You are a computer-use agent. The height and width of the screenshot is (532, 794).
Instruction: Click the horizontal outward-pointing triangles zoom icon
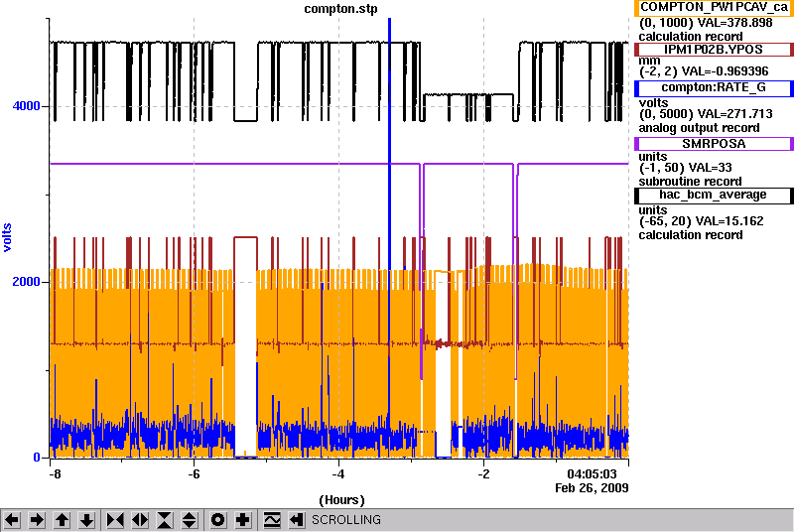[x=140, y=520]
